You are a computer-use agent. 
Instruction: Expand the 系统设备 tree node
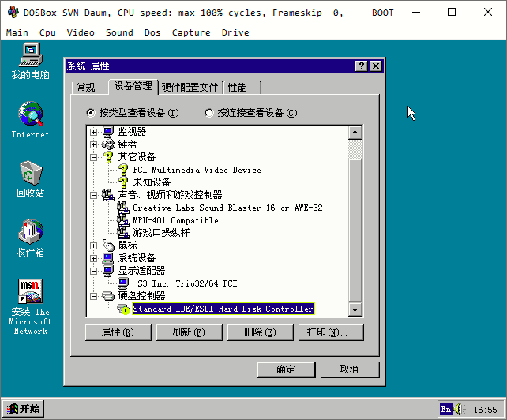(93, 258)
